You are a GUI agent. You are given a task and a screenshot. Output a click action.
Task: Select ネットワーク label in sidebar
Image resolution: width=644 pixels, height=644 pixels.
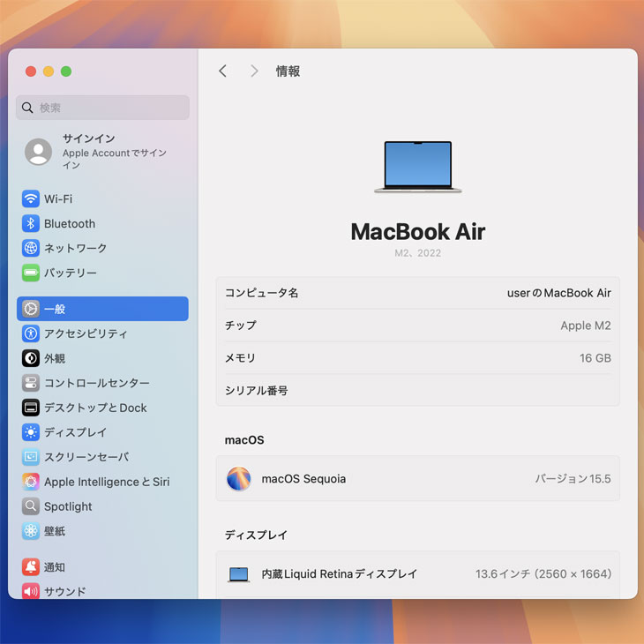coord(76,248)
